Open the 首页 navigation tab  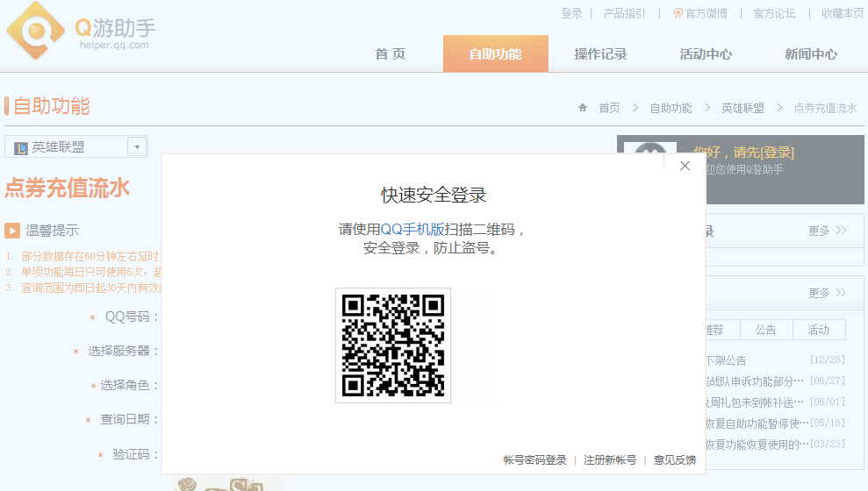point(391,53)
